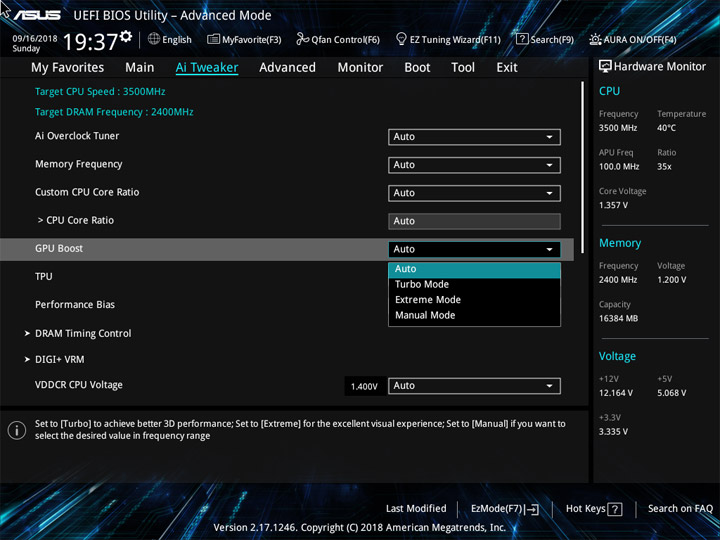The height and width of the screenshot is (540, 720).
Task: Click the APU Freq 100.0 MHz value
Action: pyautogui.click(x=619, y=167)
